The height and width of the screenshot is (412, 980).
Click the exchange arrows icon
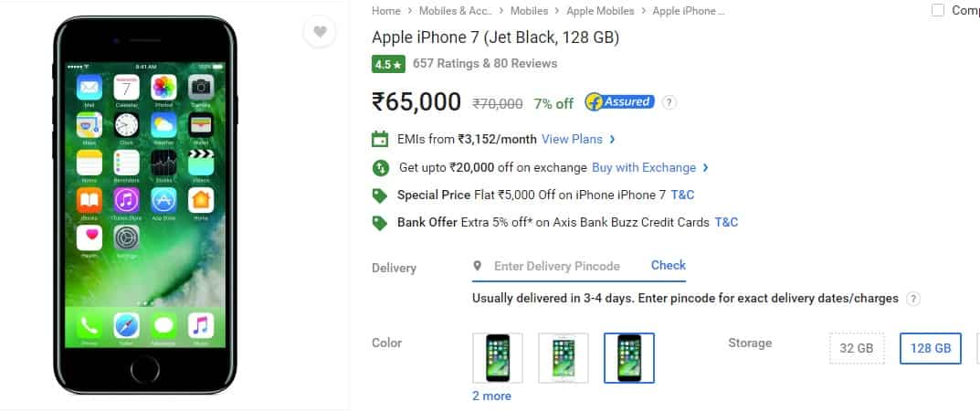click(x=380, y=167)
